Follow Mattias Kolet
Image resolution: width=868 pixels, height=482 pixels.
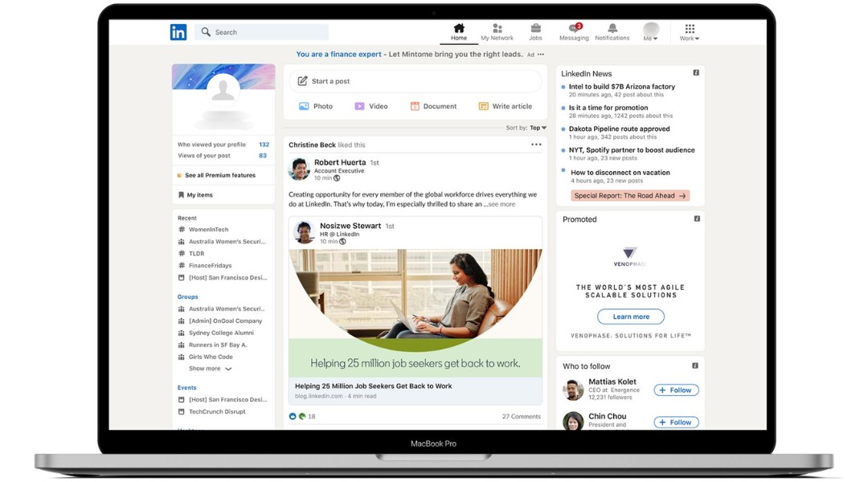(x=676, y=390)
